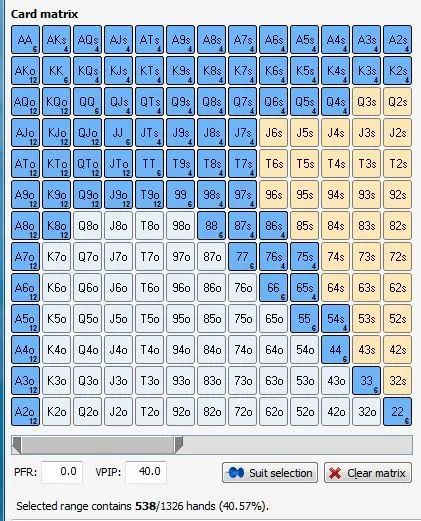Click the Clear matrix button
The width and height of the screenshot is (421, 521).
pos(368,473)
